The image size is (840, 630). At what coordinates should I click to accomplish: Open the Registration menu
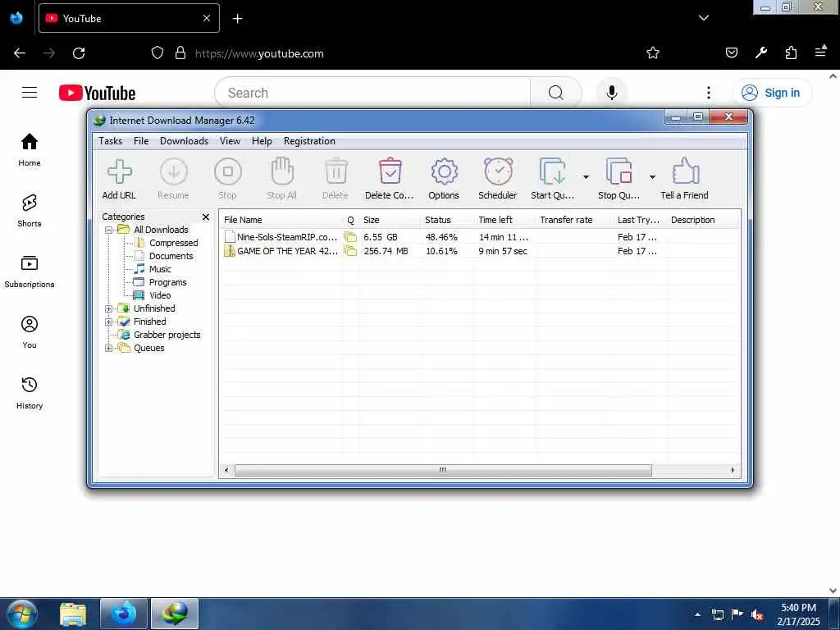point(309,141)
